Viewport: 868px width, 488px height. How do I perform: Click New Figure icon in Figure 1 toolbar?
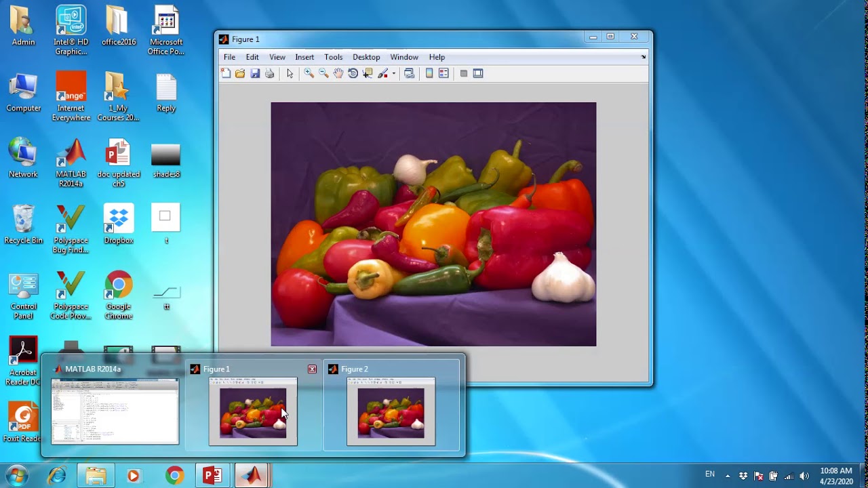click(226, 73)
